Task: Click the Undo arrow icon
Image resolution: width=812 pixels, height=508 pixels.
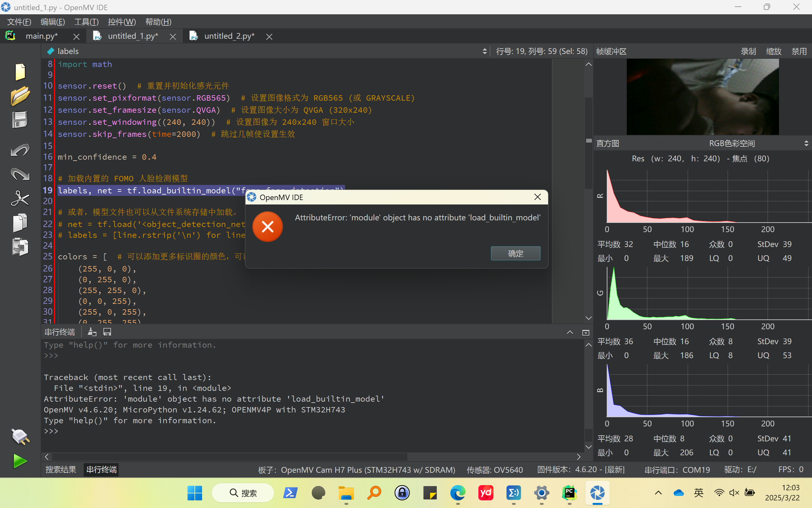Action: point(20,150)
